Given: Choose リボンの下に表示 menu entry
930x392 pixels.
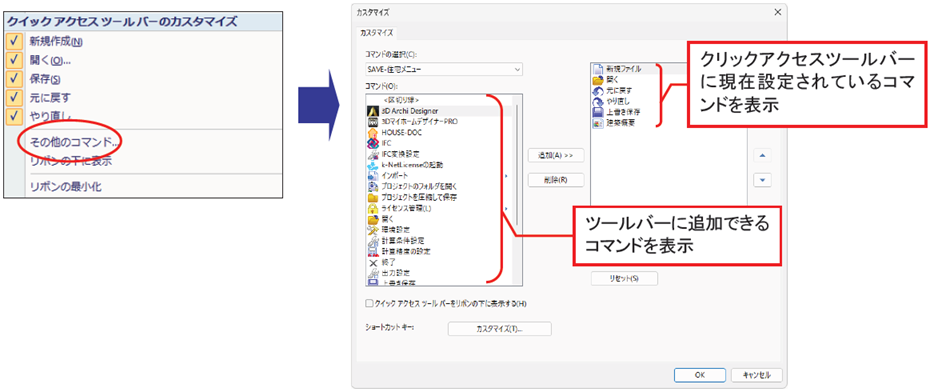Looking at the screenshot, I should click(71, 161).
